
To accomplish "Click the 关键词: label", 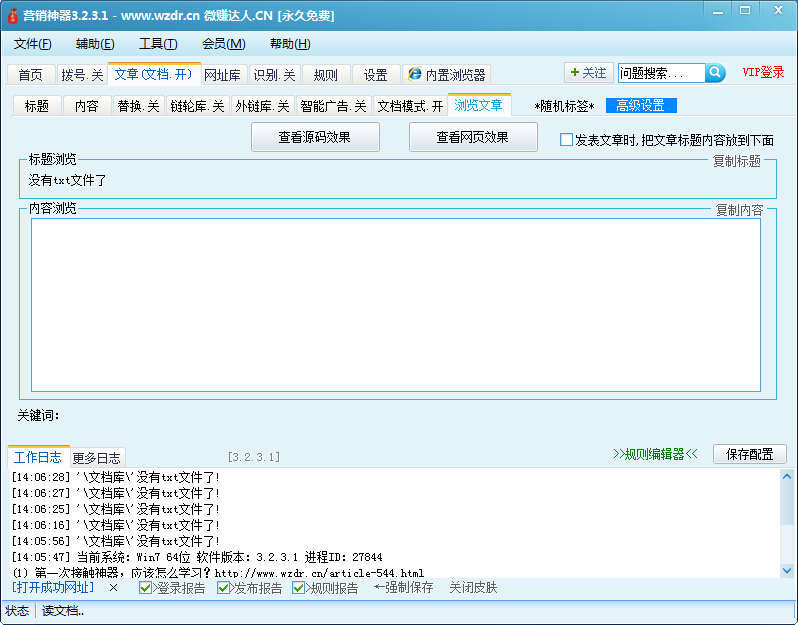I will coord(38,416).
